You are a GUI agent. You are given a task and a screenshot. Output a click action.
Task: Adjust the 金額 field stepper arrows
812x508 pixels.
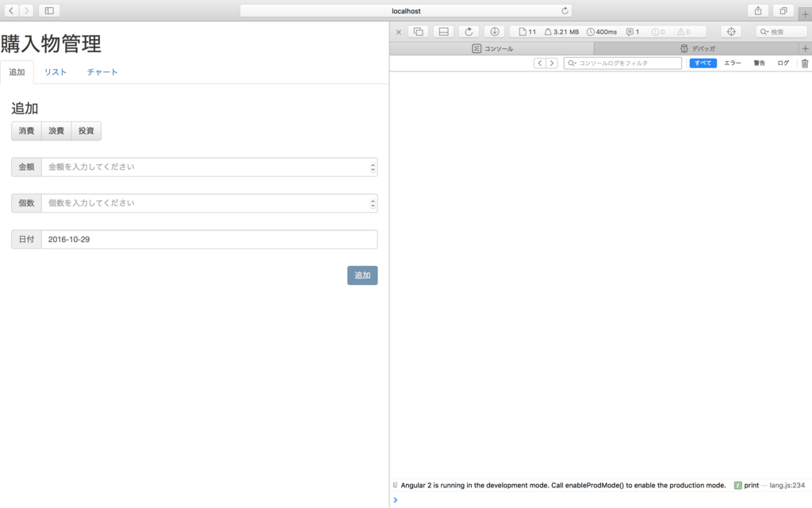(373, 167)
